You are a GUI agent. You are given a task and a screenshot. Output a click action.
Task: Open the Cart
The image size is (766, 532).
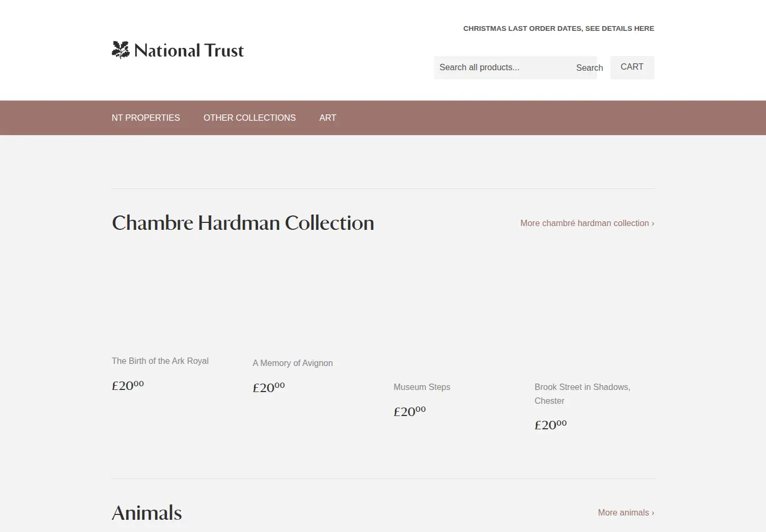pyautogui.click(x=632, y=67)
